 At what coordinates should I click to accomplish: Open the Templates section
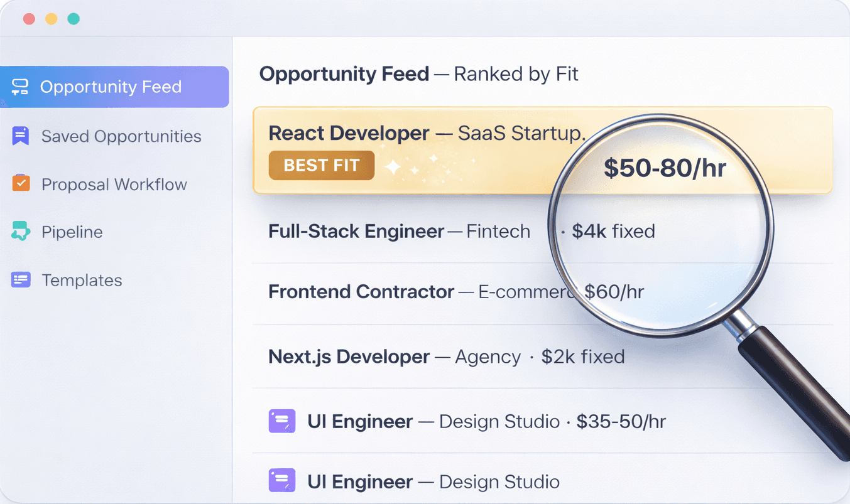[82, 280]
